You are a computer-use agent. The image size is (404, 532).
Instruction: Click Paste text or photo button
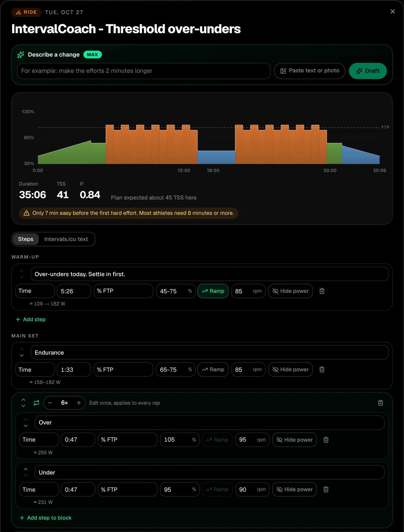[310, 71]
